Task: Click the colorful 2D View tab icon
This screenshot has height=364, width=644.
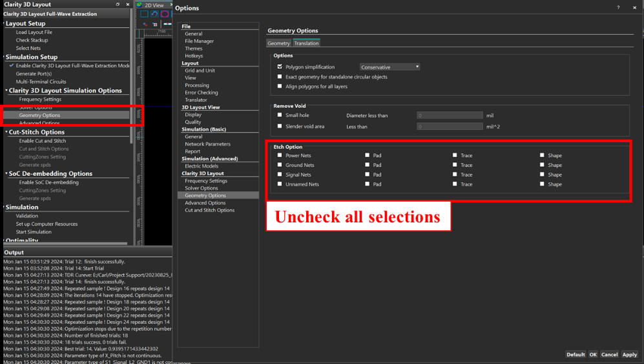Action: (140, 5)
